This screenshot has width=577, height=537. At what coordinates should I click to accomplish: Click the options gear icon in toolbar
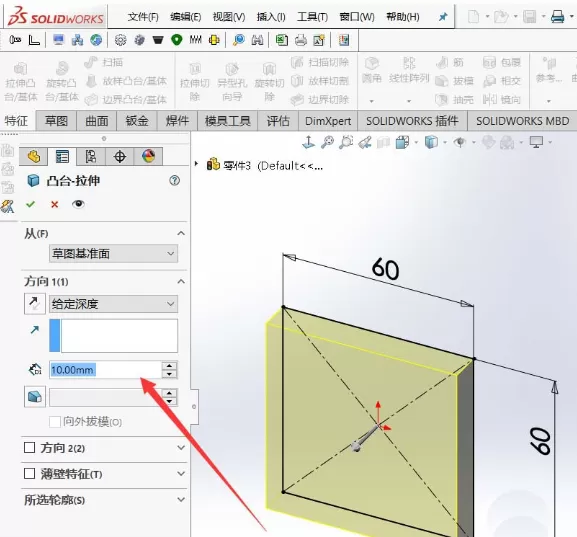tap(120, 40)
